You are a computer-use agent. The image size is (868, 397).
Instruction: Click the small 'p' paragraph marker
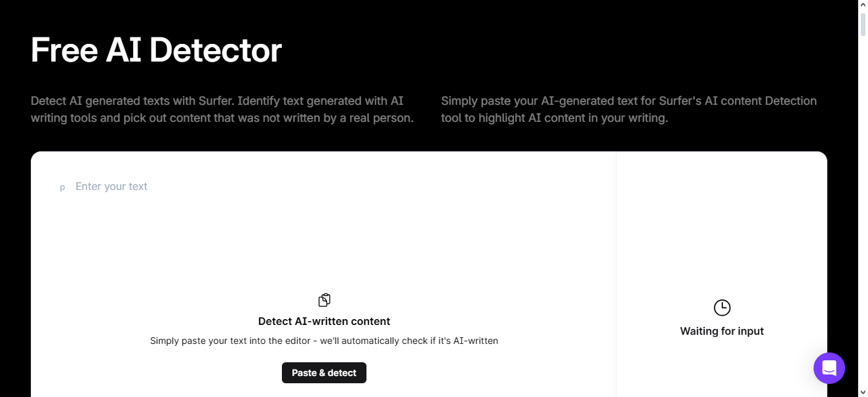click(x=62, y=187)
